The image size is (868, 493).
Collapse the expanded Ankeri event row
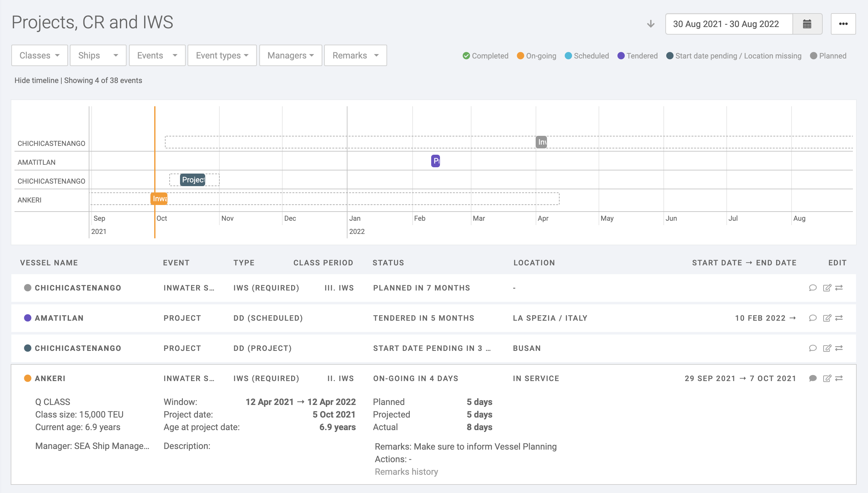tap(433, 378)
